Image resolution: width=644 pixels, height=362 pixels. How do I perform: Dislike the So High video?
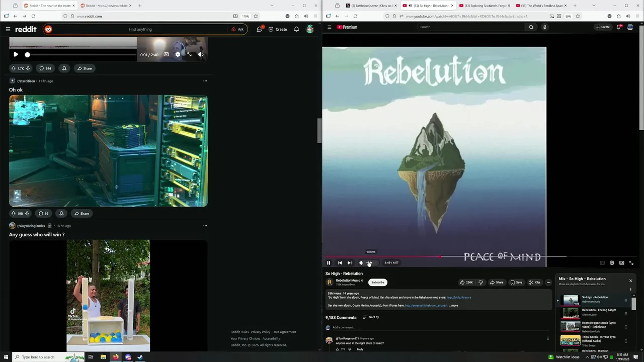(480, 283)
